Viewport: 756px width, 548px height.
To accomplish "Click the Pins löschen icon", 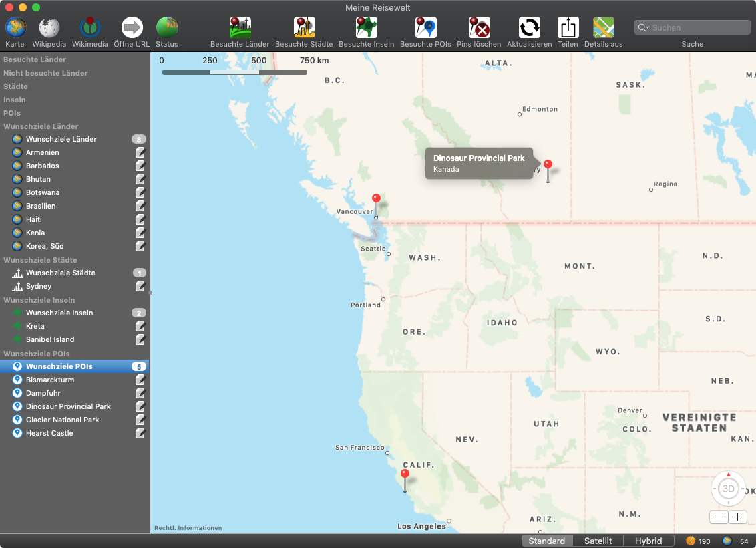I will (479, 28).
